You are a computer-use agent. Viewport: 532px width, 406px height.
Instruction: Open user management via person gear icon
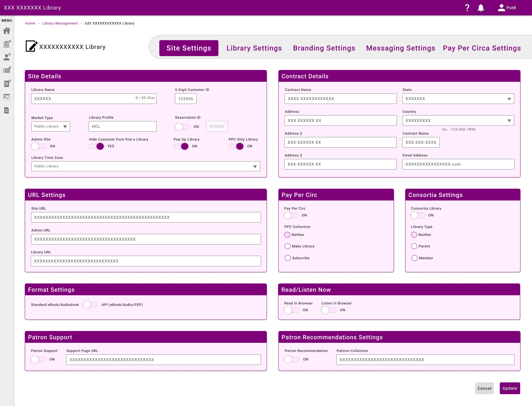(x=7, y=57)
